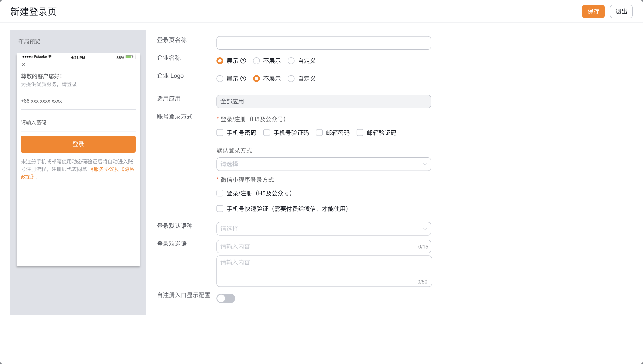643x364 pixels.
Task: Check 登录/注册（H5及公众号）under 微信小程序登录方式
Action: pos(220,193)
